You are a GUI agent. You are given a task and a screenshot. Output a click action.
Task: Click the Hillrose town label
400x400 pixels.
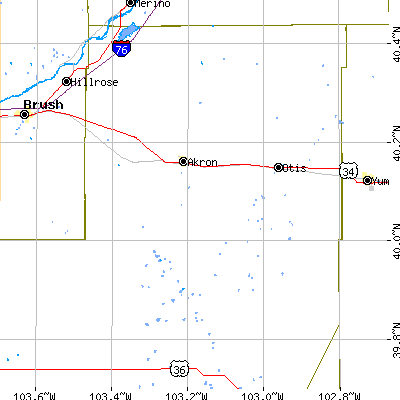click(95, 82)
